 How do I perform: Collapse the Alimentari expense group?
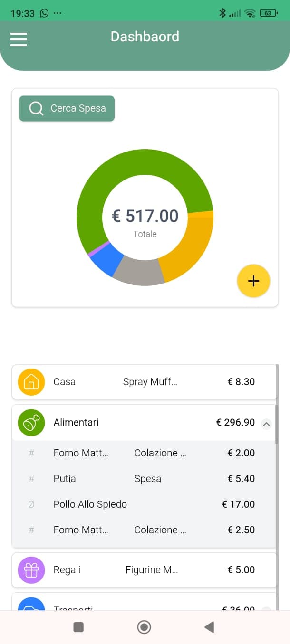267,424
